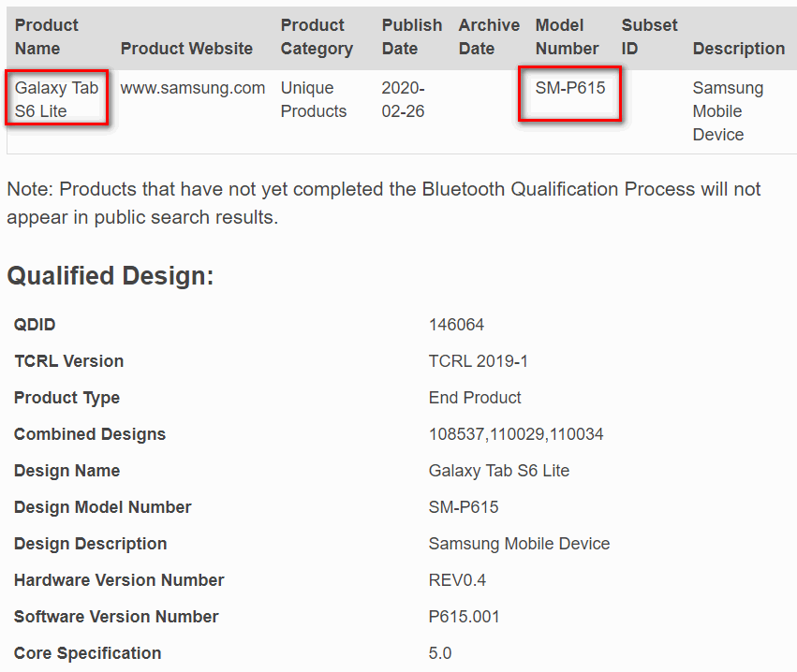Select the QDID value "146064"

456,324
